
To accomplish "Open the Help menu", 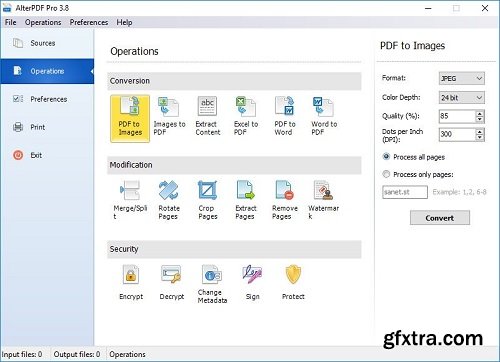I will pos(124,22).
